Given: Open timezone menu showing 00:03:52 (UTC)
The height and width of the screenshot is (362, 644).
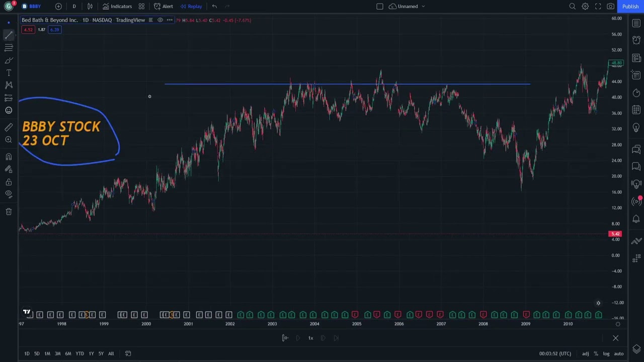Looking at the screenshot, I should coord(555,353).
